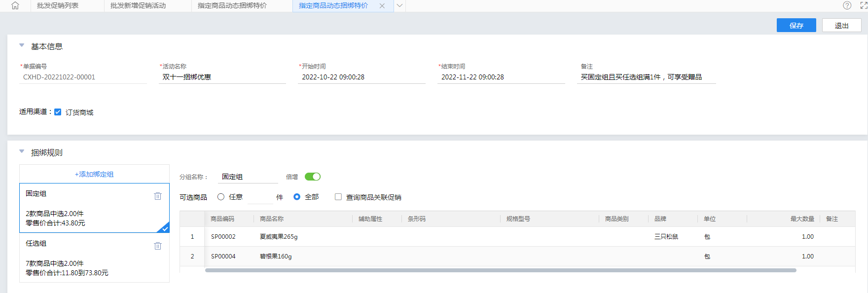This screenshot has height=293, width=868.
Task: Click the 条形码 column header
Action: tap(417, 219)
